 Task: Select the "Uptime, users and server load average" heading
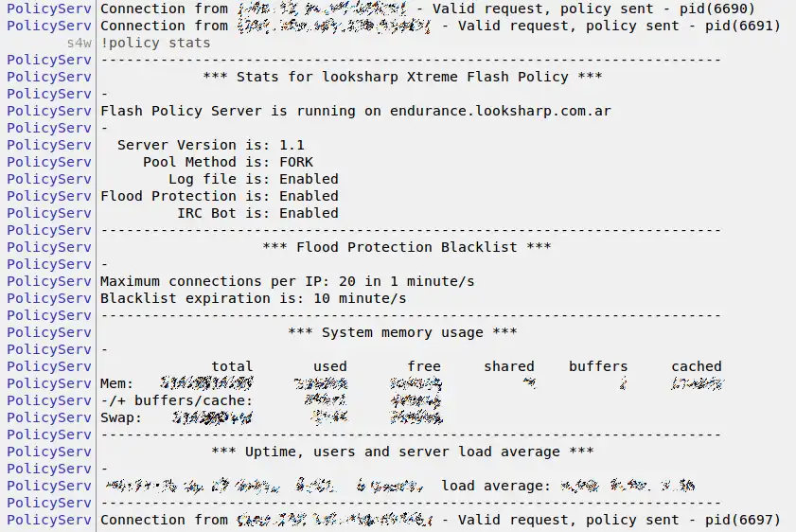(402, 452)
